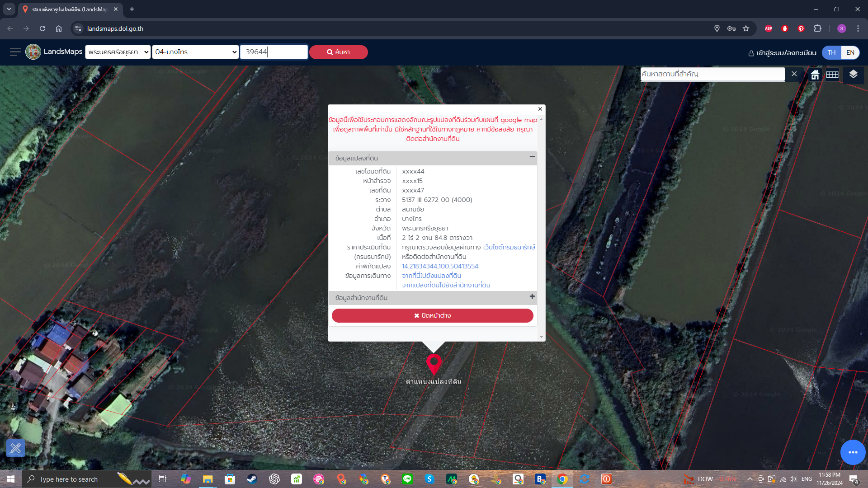
Task: Open the LandsMaps hamburger menu
Action: 15,52
